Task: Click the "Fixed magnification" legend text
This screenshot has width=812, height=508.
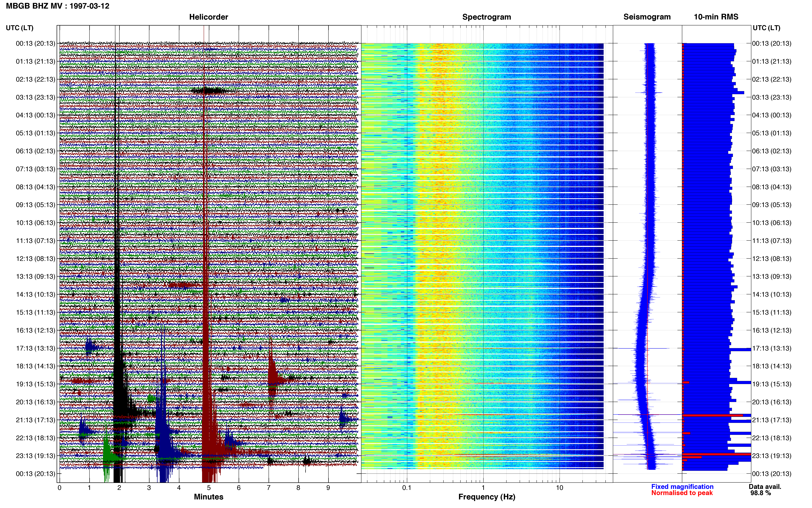Action: pyautogui.click(x=682, y=486)
